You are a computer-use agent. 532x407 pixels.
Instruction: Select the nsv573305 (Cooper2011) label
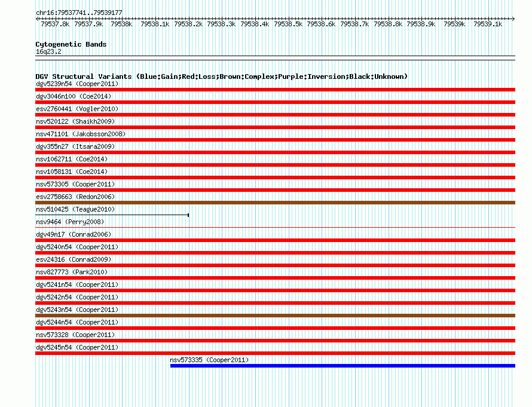75,184
